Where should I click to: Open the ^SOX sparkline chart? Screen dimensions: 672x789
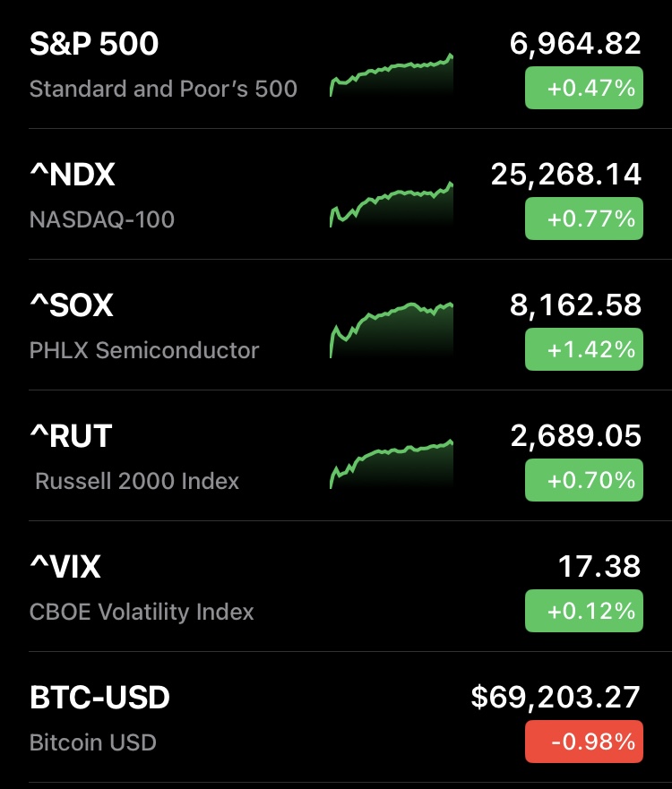[392, 330]
